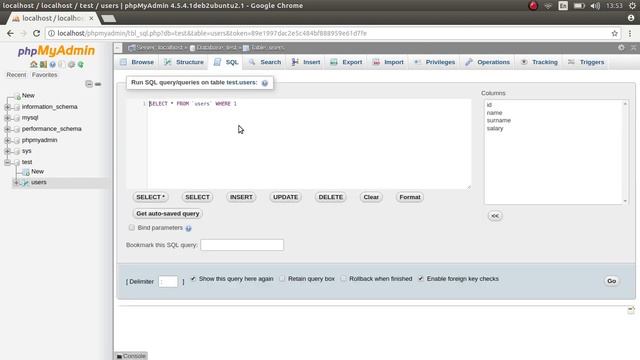Open the phpMyAdmin Home icon
640x360 pixels.
pos(33,64)
